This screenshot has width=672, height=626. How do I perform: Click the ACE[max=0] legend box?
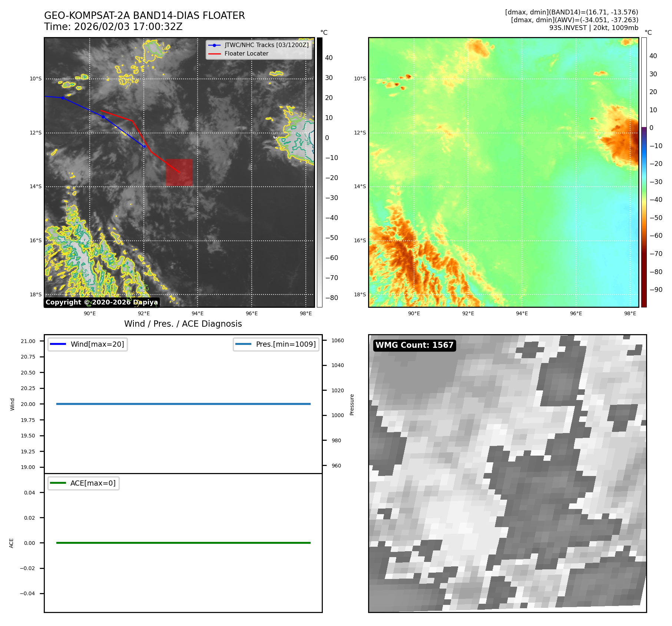click(x=84, y=483)
